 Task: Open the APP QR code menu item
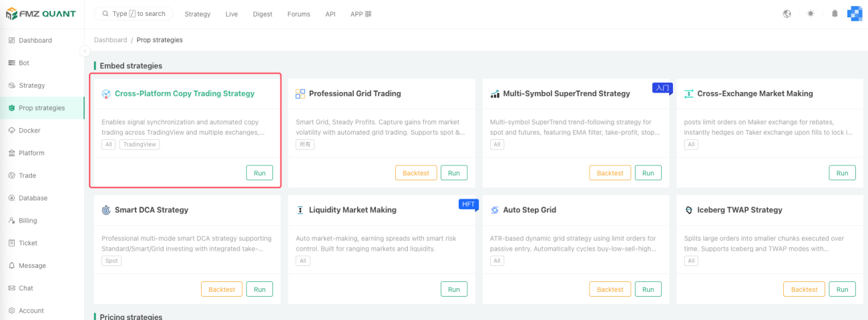click(361, 14)
